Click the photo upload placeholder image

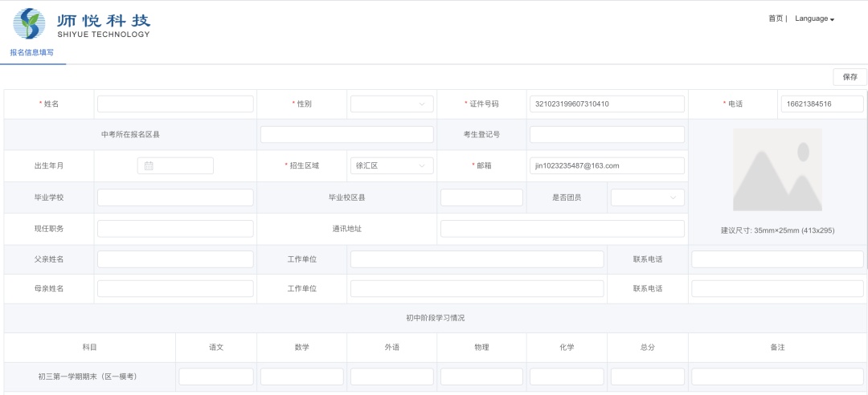point(777,170)
